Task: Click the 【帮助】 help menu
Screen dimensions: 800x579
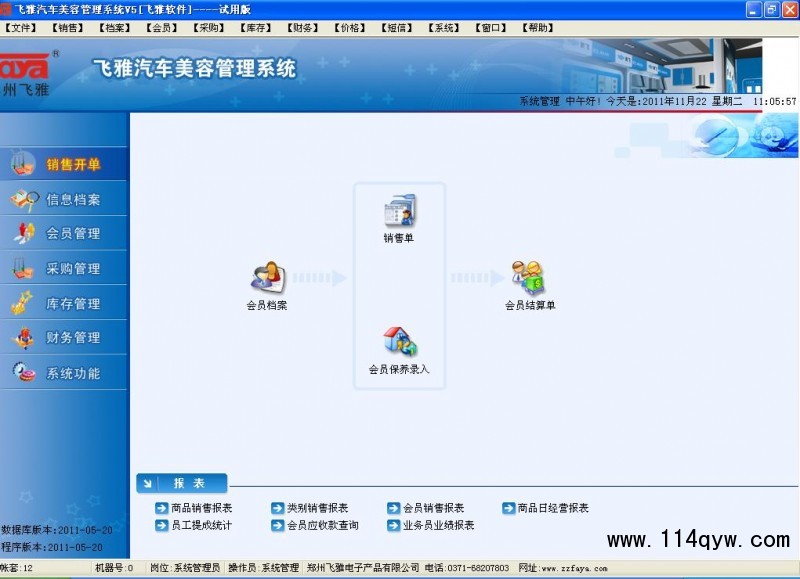Action: 539,28
